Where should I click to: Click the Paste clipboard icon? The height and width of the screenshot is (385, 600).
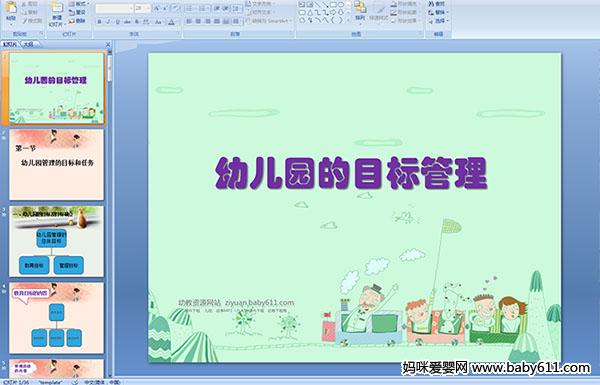(x=11, y=8)
